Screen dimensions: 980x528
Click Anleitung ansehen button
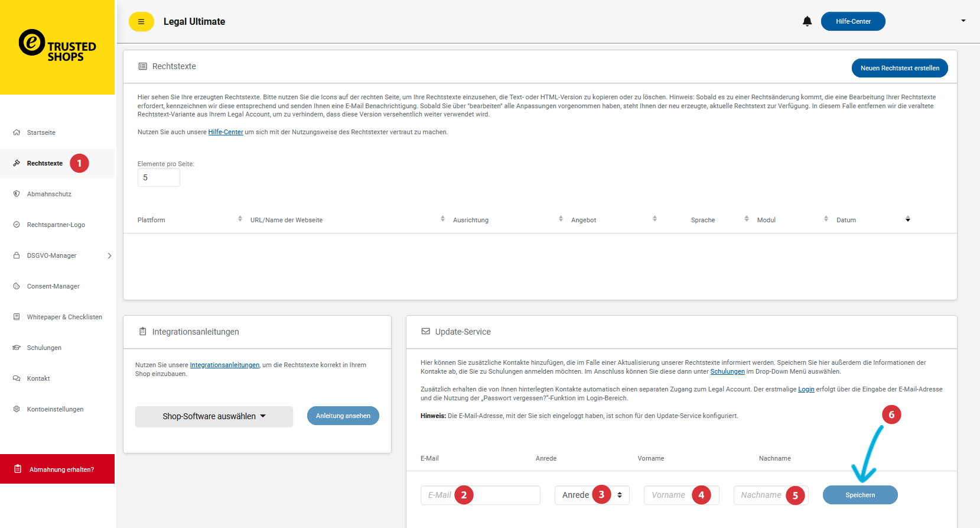pyautogui.click(x=343, y=416)
